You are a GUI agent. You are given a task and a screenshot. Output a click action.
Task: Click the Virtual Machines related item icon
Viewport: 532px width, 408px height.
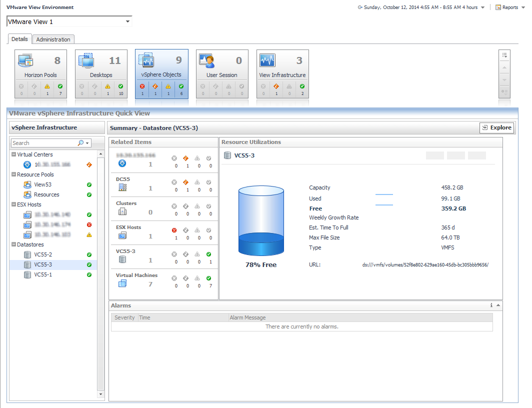click(122, 284)
